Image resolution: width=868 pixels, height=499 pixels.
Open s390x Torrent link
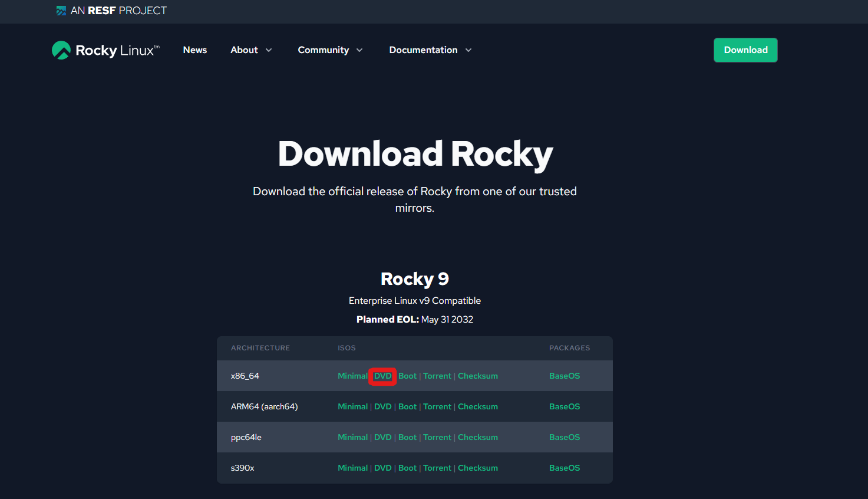pos(437,468)
